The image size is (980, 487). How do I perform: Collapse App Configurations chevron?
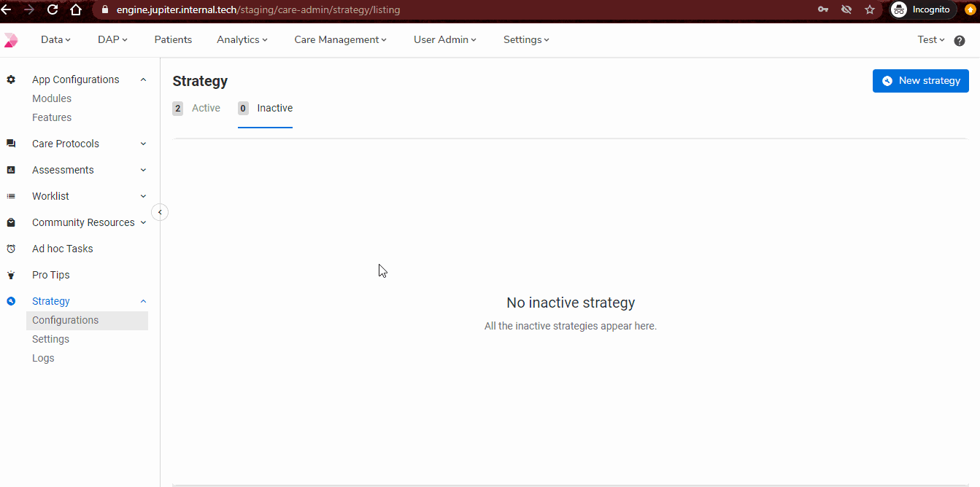143,79
